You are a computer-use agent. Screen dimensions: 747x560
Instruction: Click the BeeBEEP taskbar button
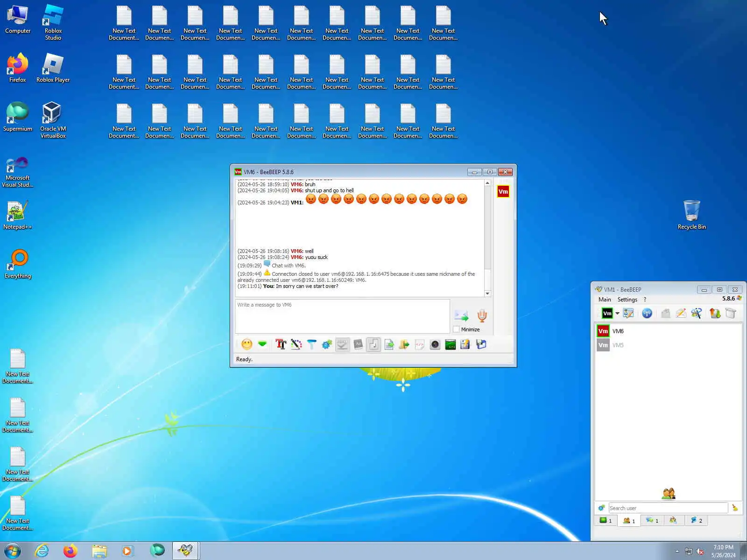(x=185, y=551)
